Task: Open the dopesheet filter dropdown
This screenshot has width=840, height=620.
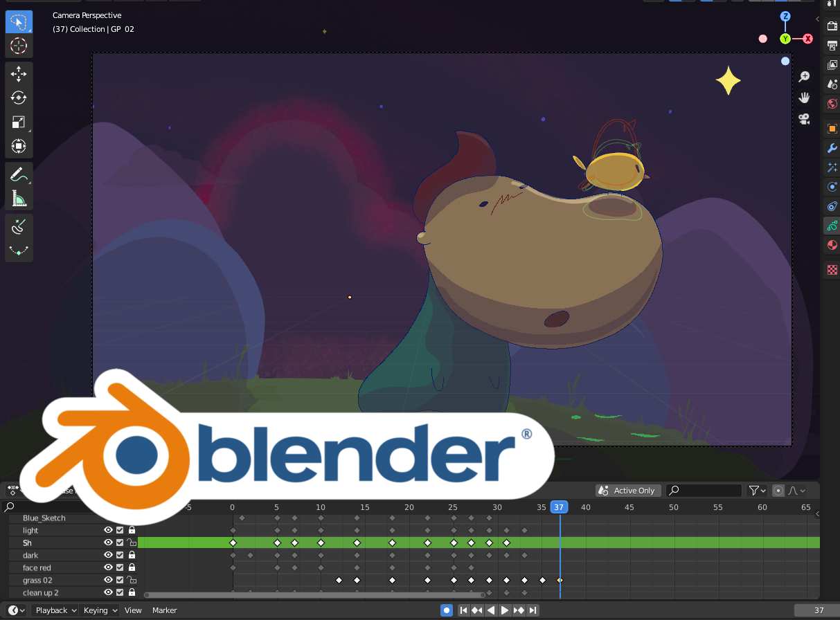Action: (x=758, y=491)
